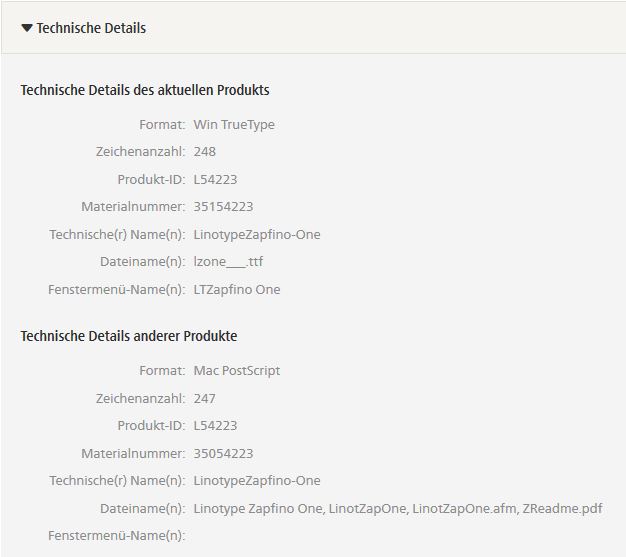Click the file list with 'ZReadme.pdf'
Image resolution: width=626 pixels, height=557 pixels.
pyautogui.click(x=398, y=508)
